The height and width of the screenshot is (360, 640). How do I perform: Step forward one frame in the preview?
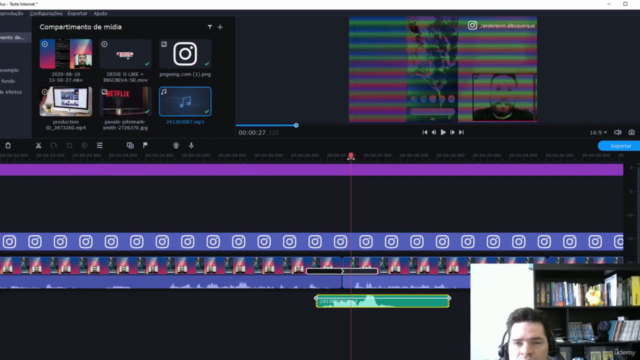452,132
